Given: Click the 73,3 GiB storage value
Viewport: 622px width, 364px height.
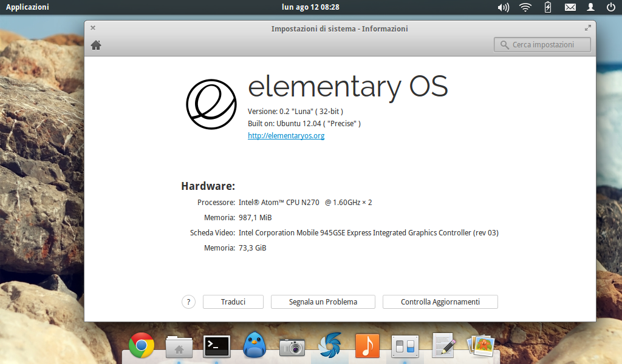Looking at the screenshot, I should click(x=252, y=248).
